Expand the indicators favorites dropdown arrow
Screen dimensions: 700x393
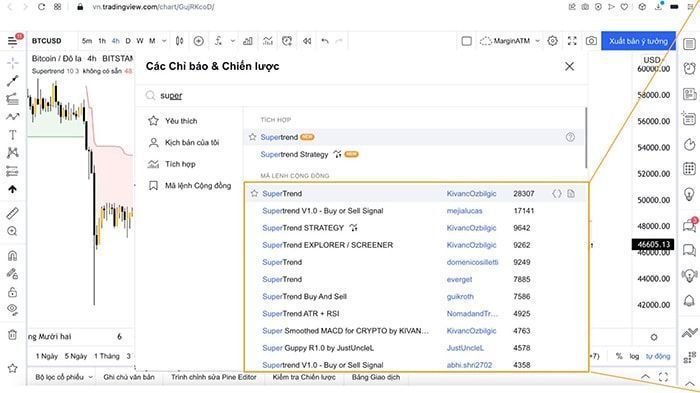(x=233, y=41)
